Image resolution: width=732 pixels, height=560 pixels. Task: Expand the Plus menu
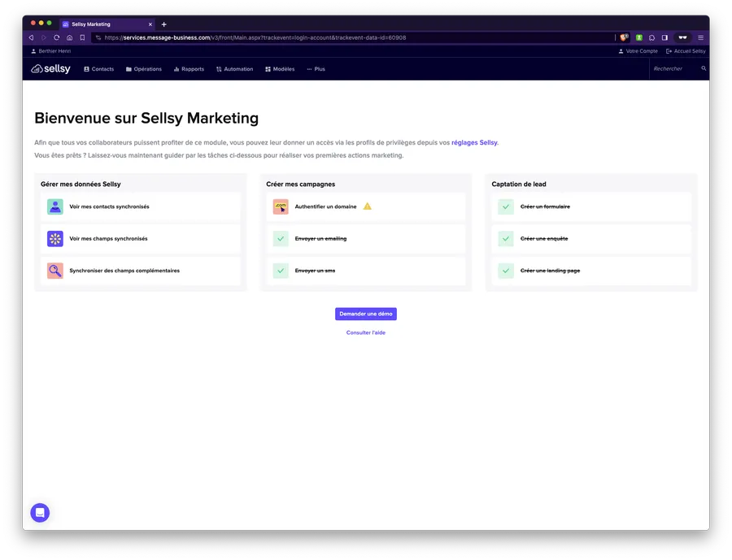[x=316, y=69]
